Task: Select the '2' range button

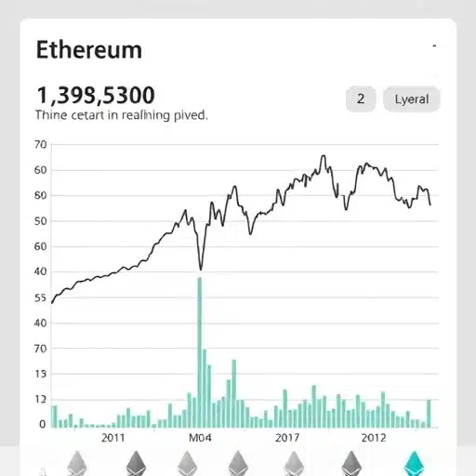Action: coord(361,99)
